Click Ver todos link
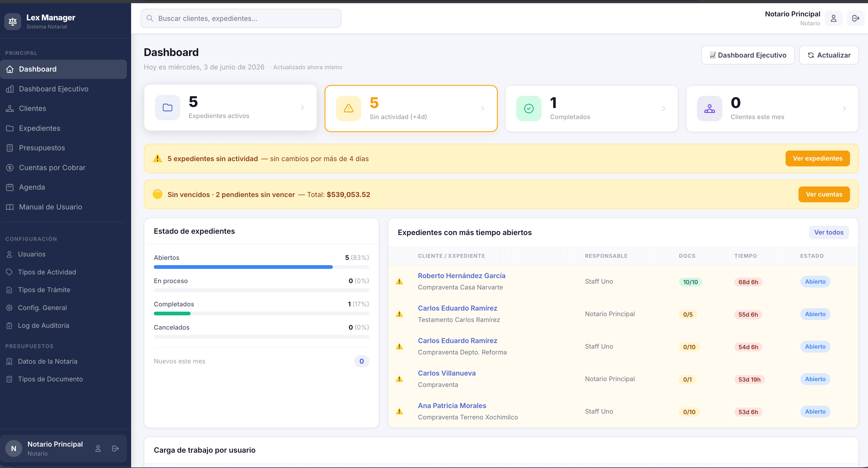The width and height of the screenshot is (868, 468). pos(829,232)
